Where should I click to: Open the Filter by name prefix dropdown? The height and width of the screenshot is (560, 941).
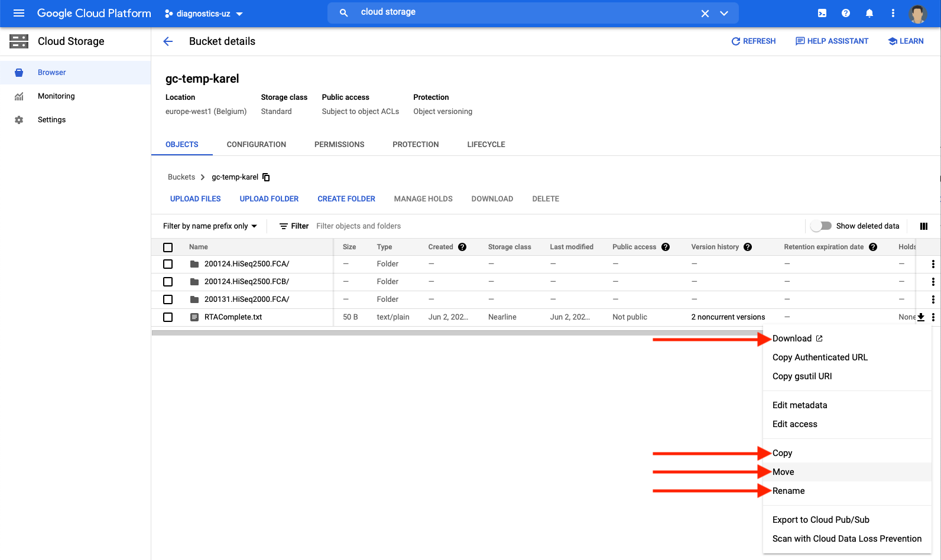pyautogui.click(x=210, y=226)
